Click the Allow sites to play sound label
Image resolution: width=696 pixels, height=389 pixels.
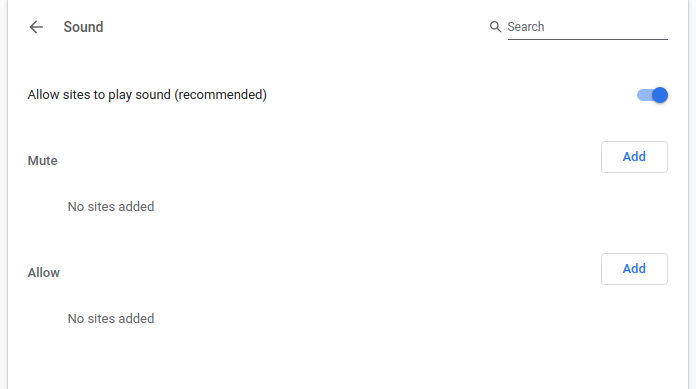147,95
